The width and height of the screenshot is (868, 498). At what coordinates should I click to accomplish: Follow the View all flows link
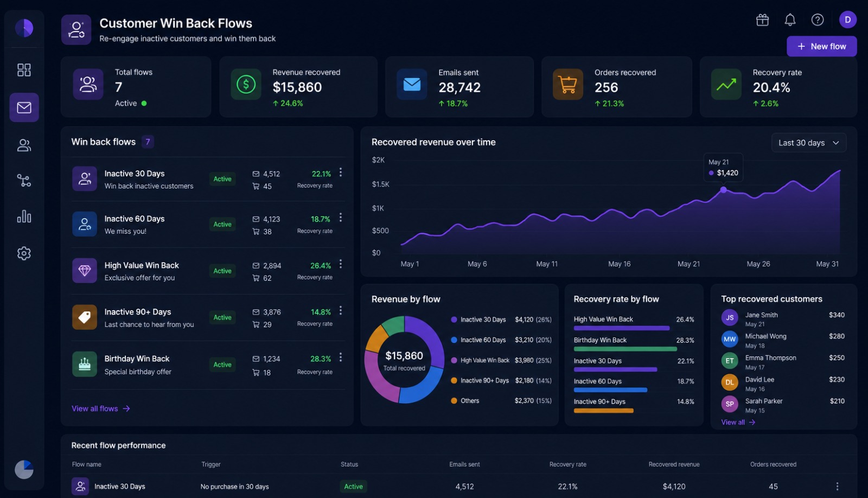[x=101, y=408]
